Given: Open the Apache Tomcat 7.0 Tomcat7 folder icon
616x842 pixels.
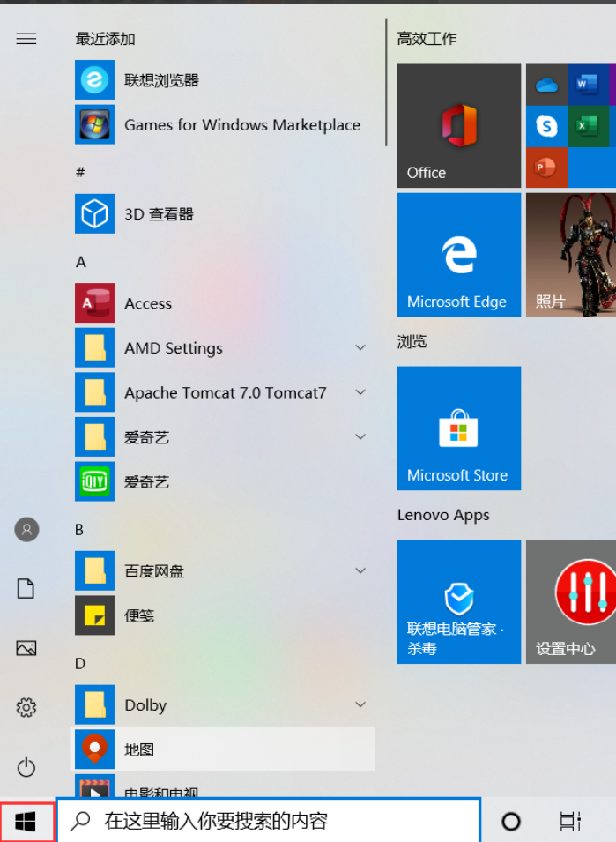Looking at the screenshot, I should coord(94,392).
